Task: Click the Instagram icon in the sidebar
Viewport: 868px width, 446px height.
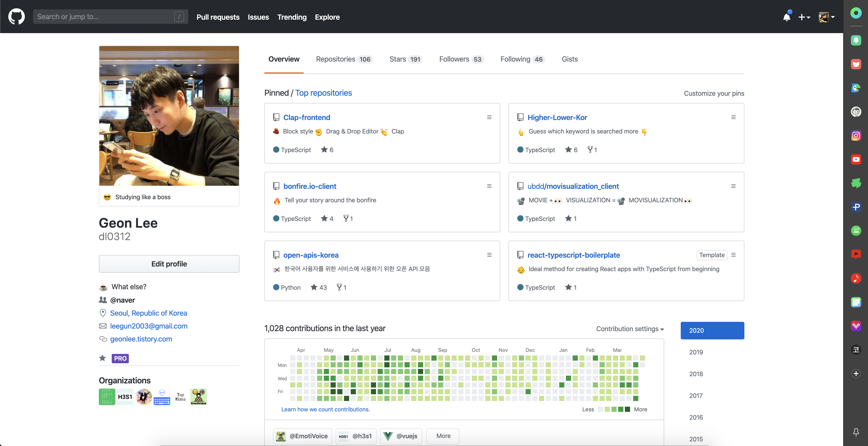Action: (856, 136)
